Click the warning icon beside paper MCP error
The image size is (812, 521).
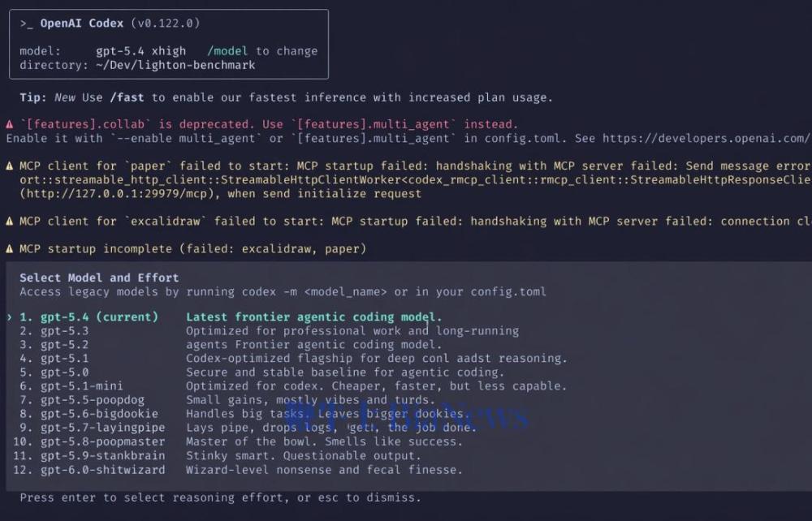pyautogui.click(x=10, y=166)
